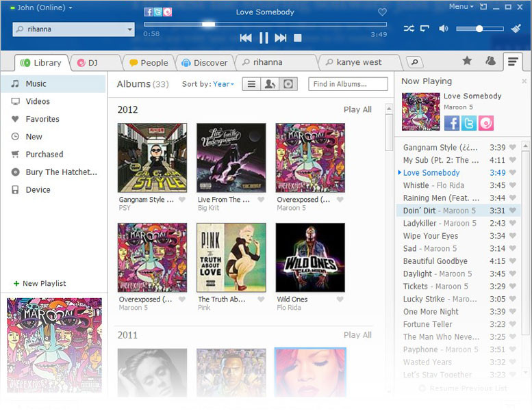
Task: Select Music in the sidebar
Action: (53, 83)
